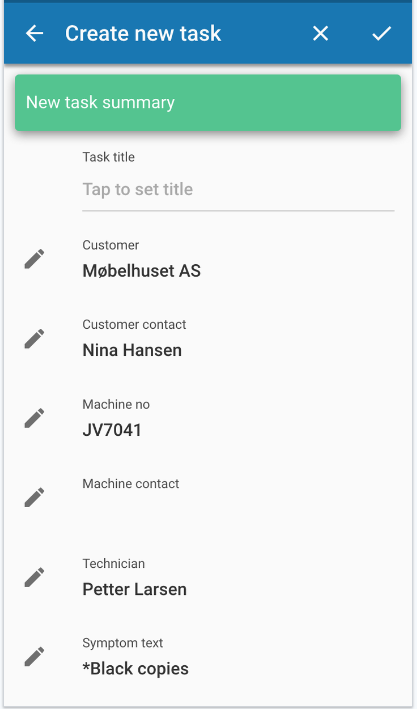Tap the Task title input field
Viewport: 417px width, 709px height.
click(x=238, y=189)
